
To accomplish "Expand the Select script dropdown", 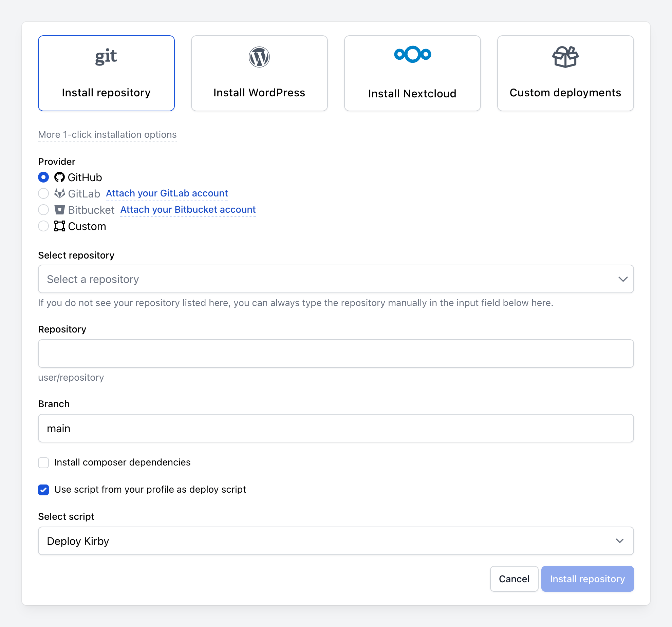I will [x=336, y=540].
